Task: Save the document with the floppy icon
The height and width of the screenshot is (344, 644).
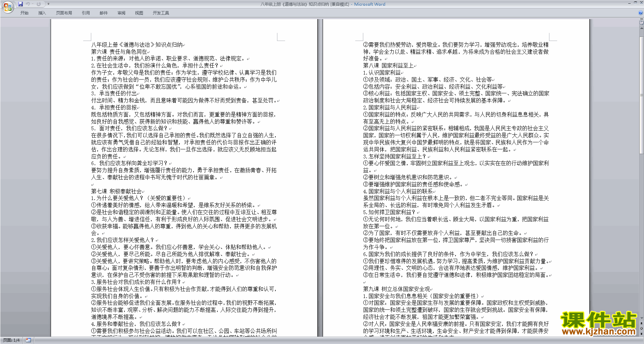Action: click(20, 4)
